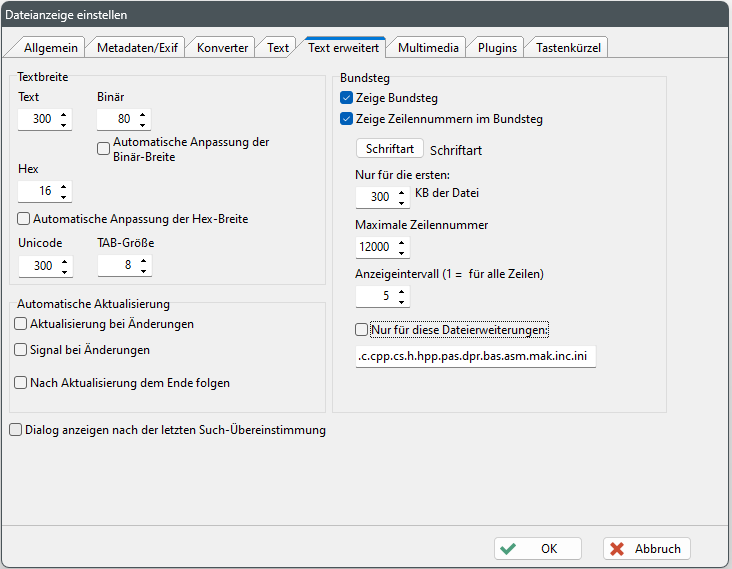
Task: Increase the Text width spinner value
Action: [x=64, y=115]
